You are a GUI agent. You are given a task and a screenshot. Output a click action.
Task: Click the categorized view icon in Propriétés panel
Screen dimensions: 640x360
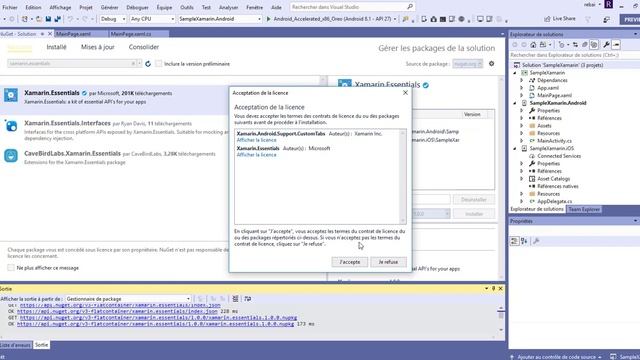514,241
